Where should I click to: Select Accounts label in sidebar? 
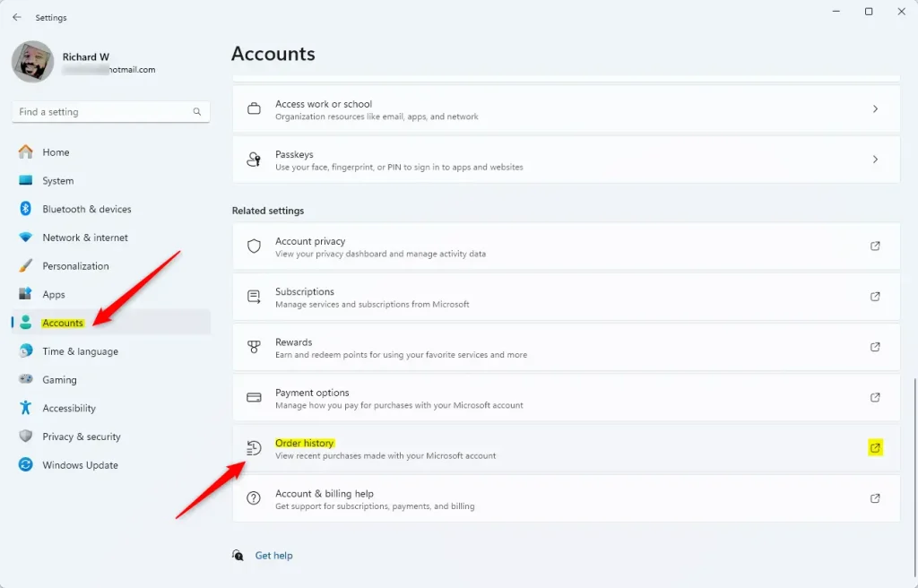point(63,323)
